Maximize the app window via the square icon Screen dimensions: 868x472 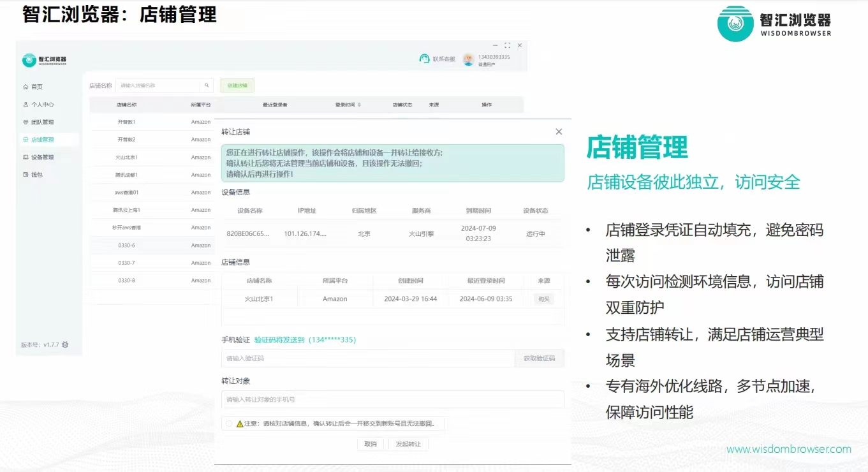(508, 45)
